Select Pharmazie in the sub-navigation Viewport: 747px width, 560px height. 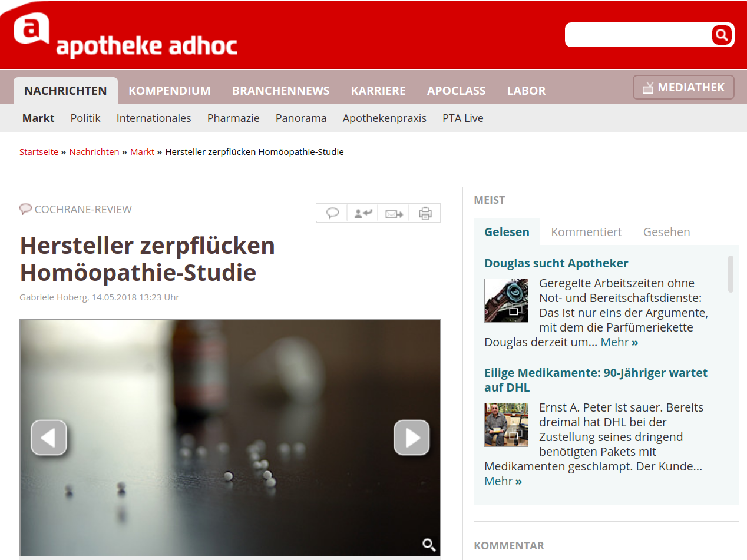[x=233, y=118]
